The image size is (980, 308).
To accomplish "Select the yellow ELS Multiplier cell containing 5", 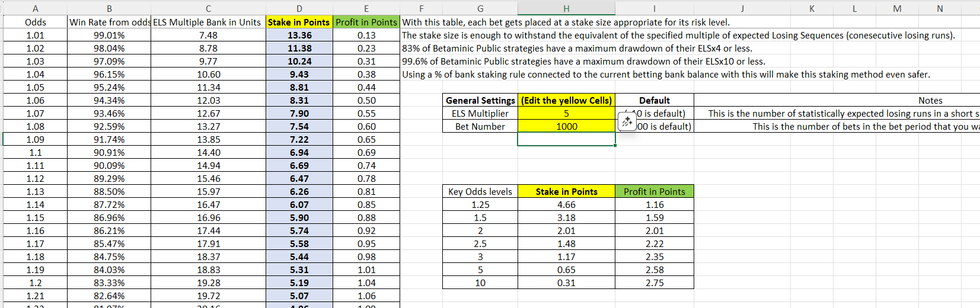I will pos(566,113).
